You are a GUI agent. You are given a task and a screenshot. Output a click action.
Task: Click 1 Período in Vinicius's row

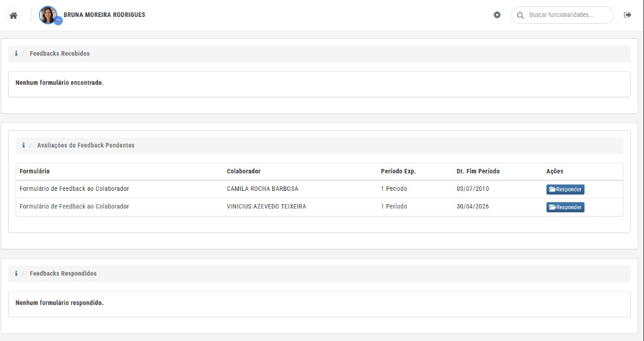click(394, 207)
